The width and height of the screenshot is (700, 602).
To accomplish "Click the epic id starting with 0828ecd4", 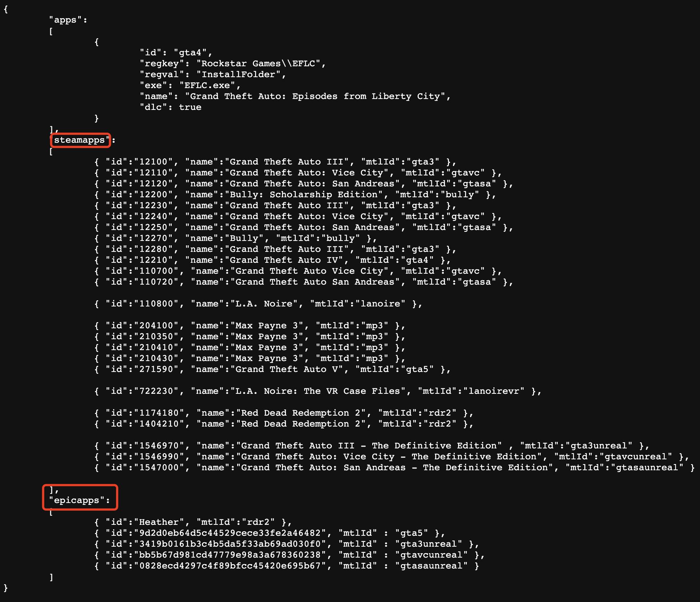I will pyautogui.click(x=230, y=566).
